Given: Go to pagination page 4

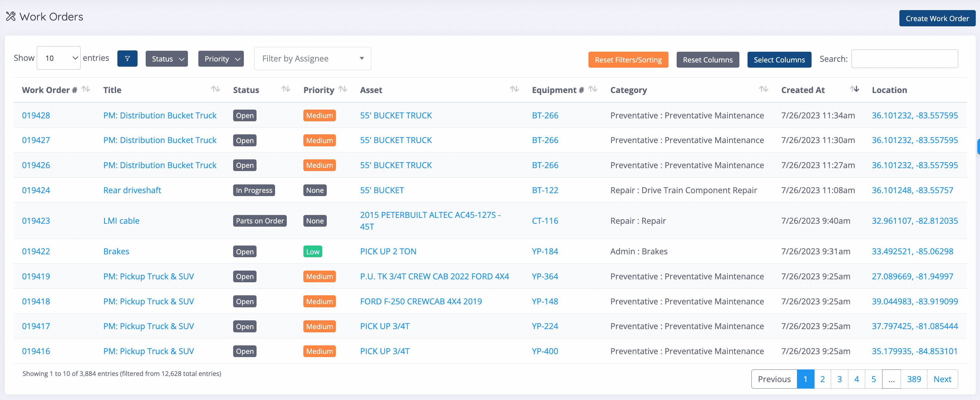Looking at the screenshot, I should (857, 379).
